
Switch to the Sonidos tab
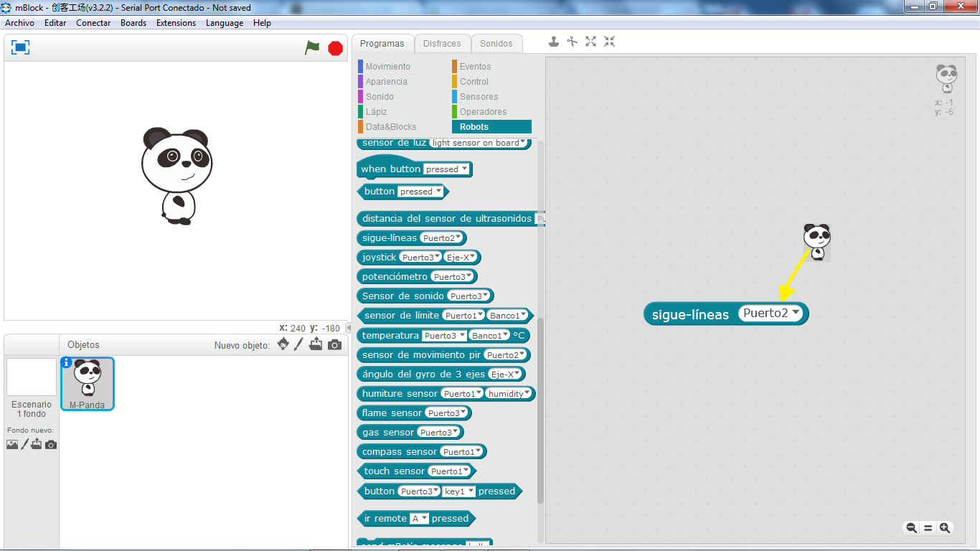click(496, 44)
